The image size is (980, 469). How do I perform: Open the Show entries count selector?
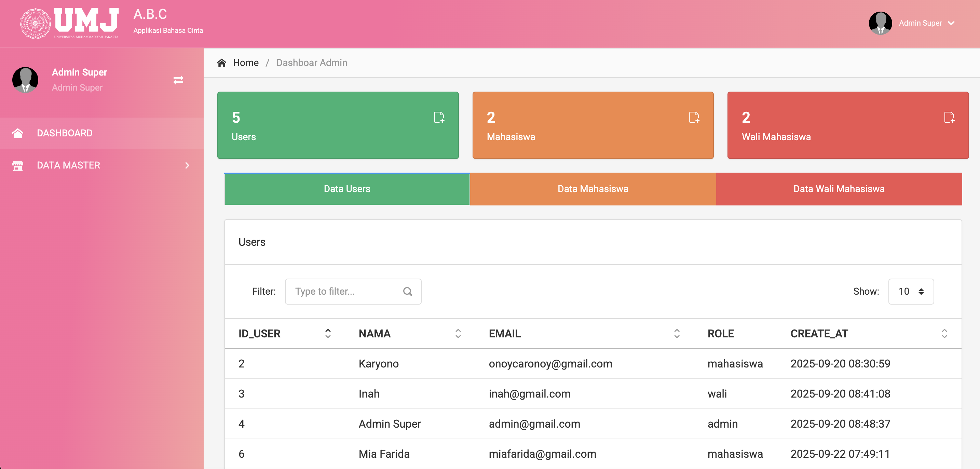[x=911, y=291]
